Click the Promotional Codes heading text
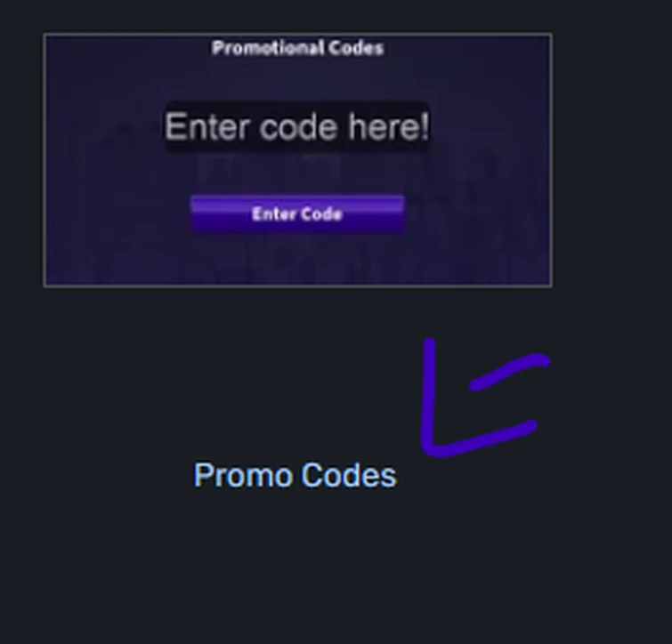Viewport: 672px width, 644px height. 297,48
